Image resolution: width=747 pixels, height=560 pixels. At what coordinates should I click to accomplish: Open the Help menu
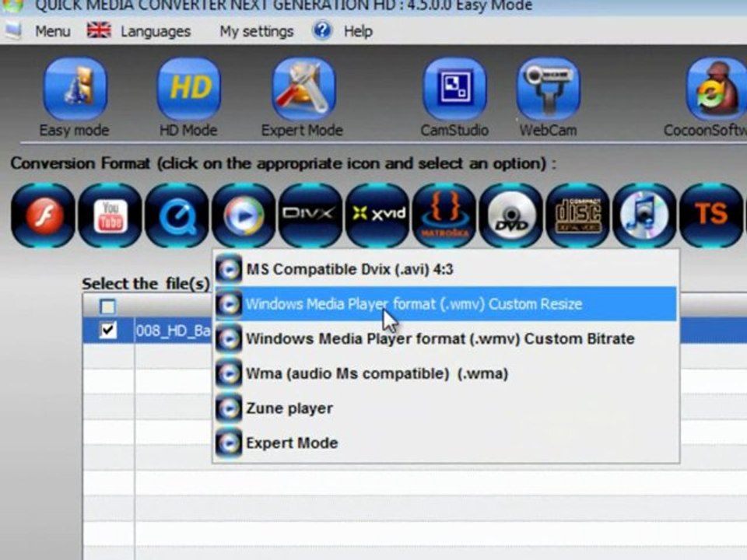358,31
